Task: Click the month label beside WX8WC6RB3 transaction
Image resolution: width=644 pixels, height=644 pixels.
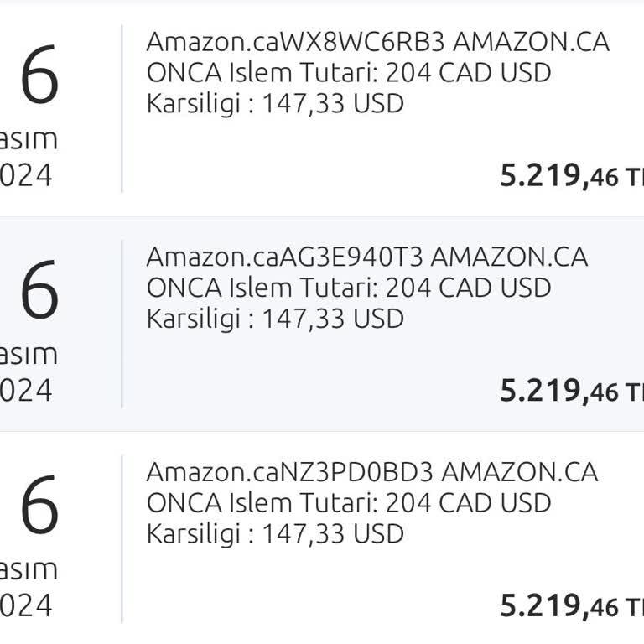Action: 29,139
